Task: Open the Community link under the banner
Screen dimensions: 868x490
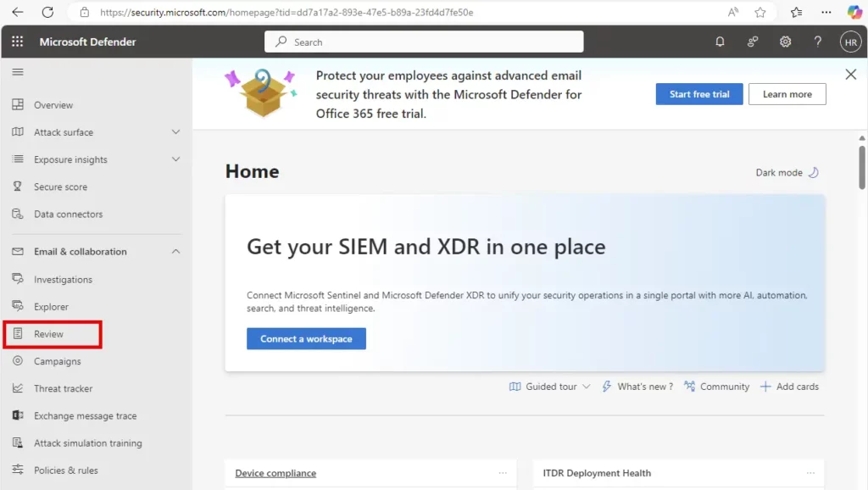Action: coord(717,387)
